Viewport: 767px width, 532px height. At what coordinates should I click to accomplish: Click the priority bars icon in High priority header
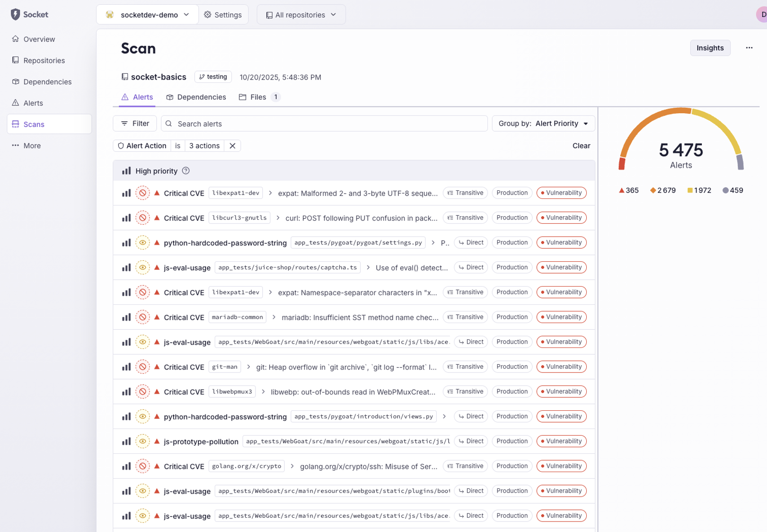click(127, 171)
